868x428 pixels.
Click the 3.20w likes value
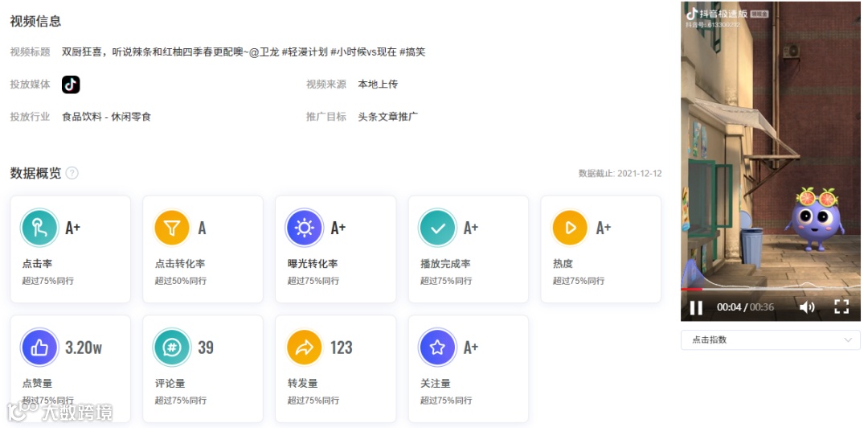pos(84,348)
